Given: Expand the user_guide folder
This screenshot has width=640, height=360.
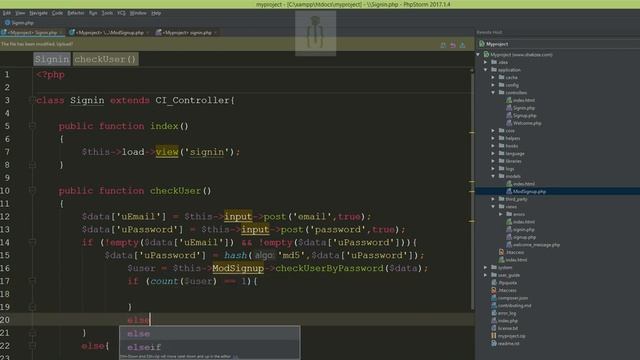Looking at the screenshot, I should (x=486, y=275).
